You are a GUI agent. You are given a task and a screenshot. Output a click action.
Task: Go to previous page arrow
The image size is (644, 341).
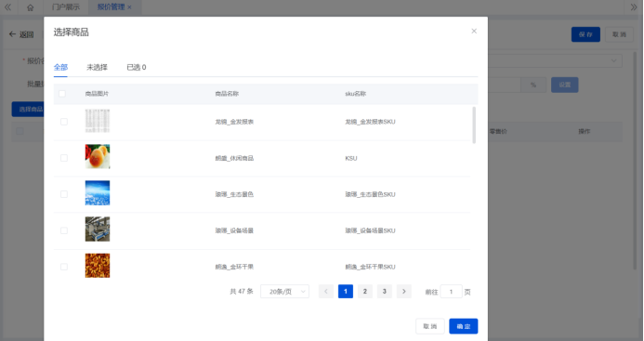click(326, 291)
